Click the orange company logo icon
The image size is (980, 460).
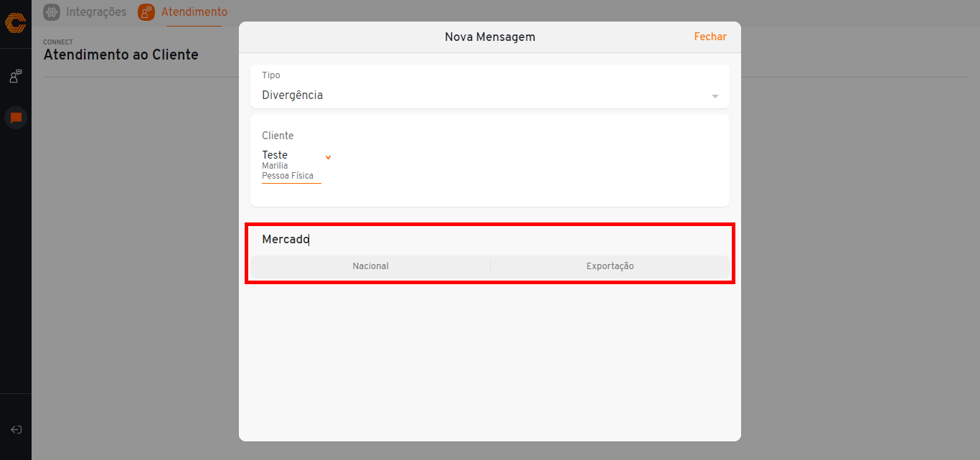[15, 24]
